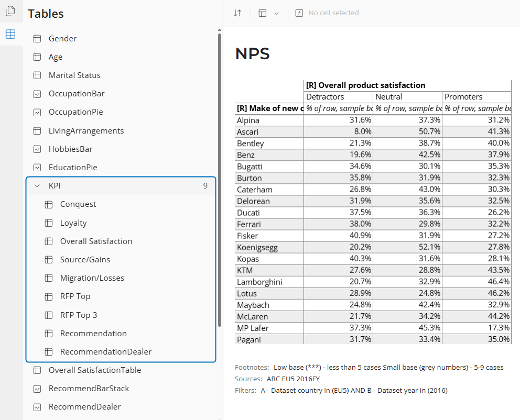The width and height of the screenshot is (520, 420).
Task: Collapse the KPI group
Action: (37, 186)
